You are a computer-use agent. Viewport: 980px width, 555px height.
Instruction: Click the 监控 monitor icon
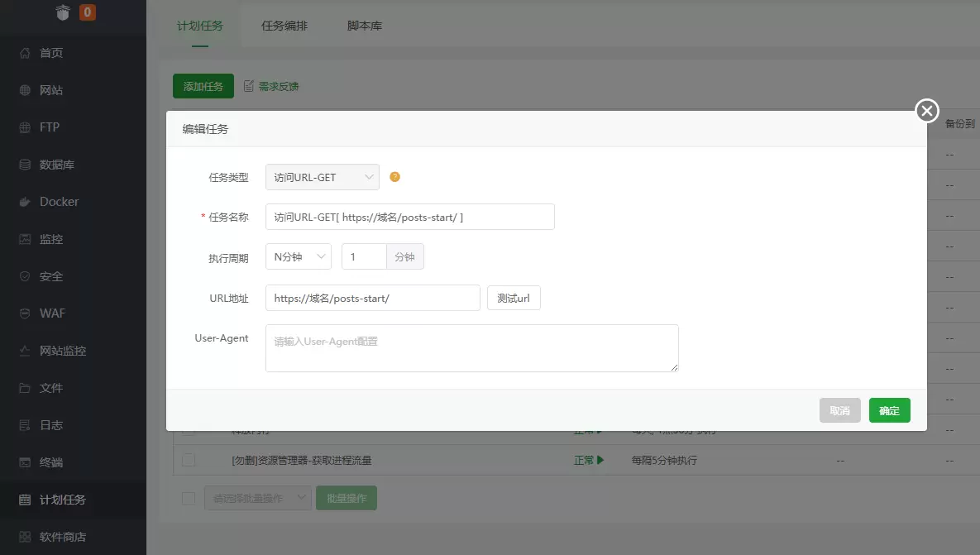point(25,239)
